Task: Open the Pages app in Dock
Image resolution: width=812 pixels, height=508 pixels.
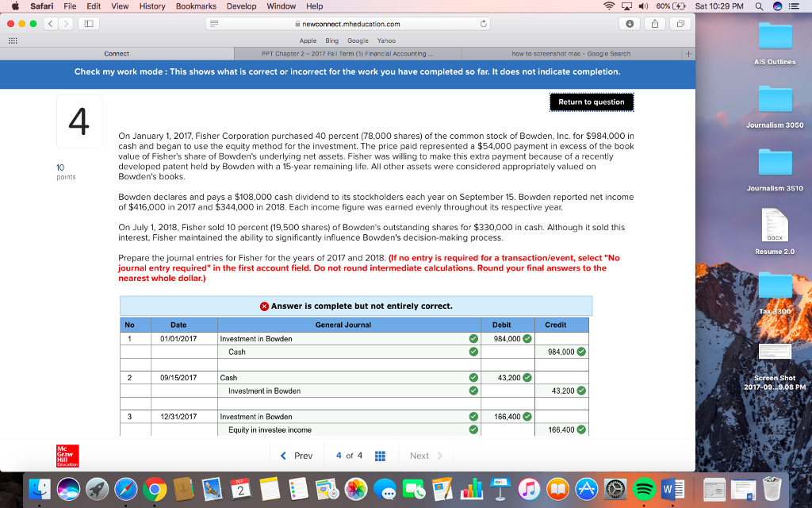Action: coord(442,489)
